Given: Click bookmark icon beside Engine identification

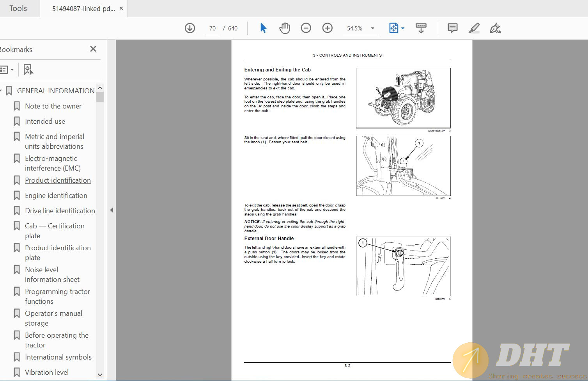Looking at the screenshot, I should 17,196.
